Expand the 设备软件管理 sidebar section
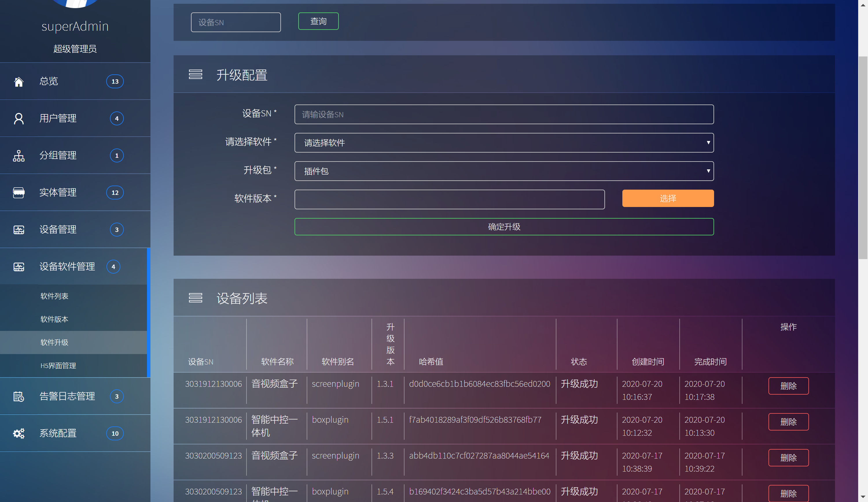868x502 pixels. [x=67, y=266]
